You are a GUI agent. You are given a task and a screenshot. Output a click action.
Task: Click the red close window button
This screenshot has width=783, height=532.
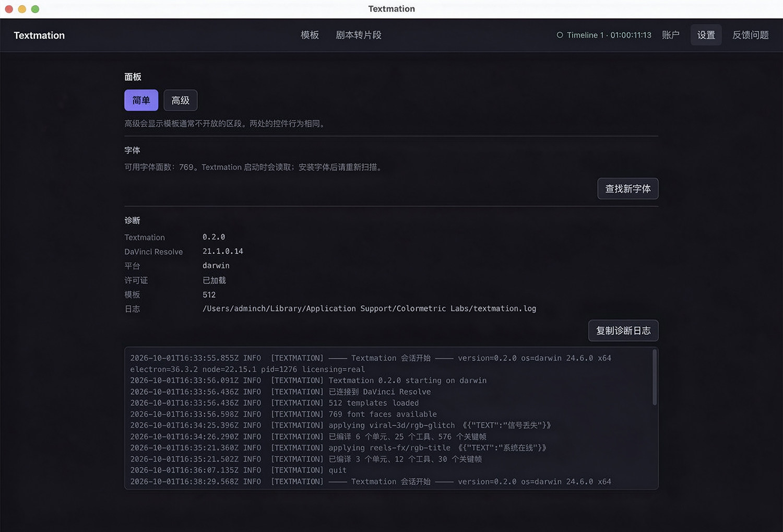click(9, 9)
